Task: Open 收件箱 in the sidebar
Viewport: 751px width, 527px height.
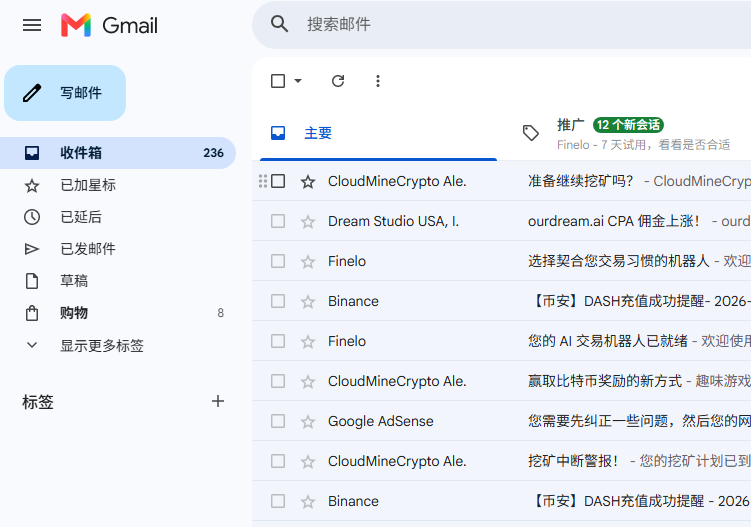Action: tap(118, 153)
